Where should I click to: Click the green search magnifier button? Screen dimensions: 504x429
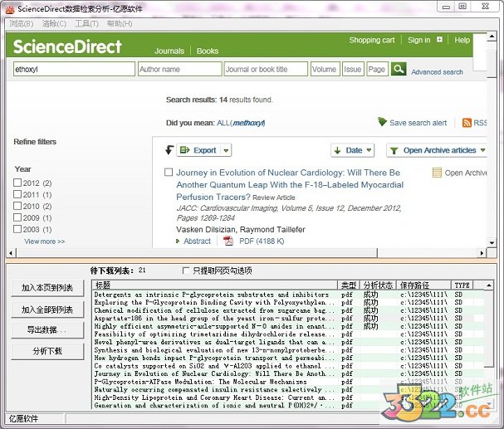399,70
